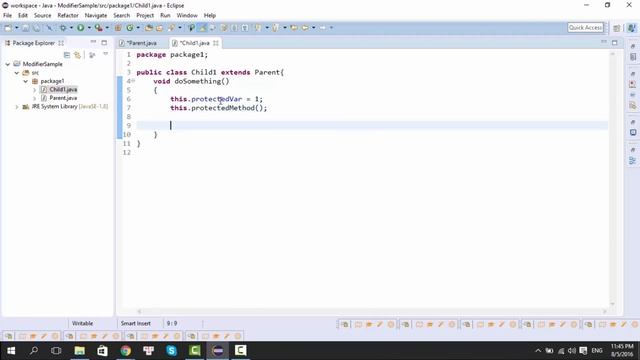Click the New Java Package toolbar icon
640x360 pixels.
(118, 28)
